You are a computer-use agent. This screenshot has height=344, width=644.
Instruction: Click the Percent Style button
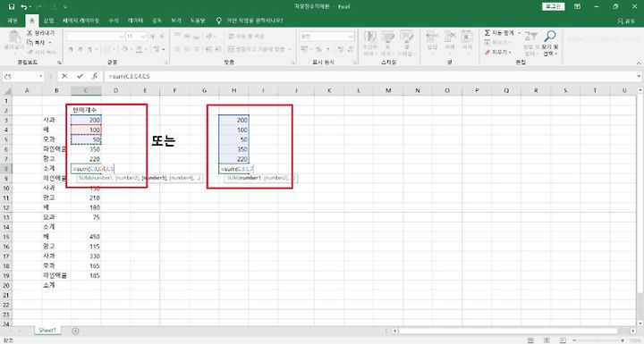tap(318, 49)
